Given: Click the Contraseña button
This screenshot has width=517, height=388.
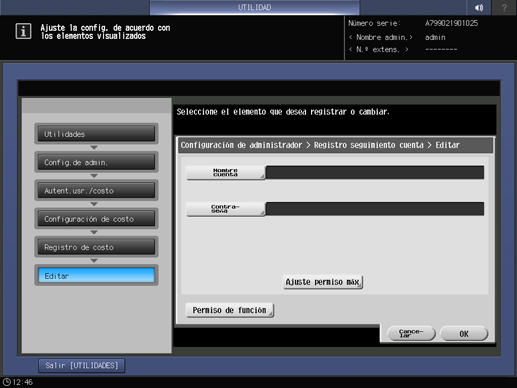Looking at the screenshot, I should click(x=226, y=209).
